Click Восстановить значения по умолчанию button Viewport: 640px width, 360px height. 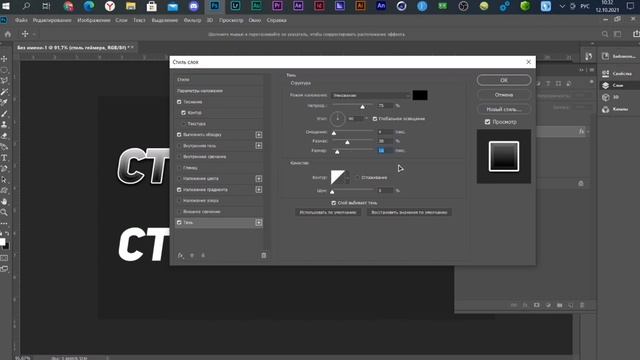coord(409,212)
